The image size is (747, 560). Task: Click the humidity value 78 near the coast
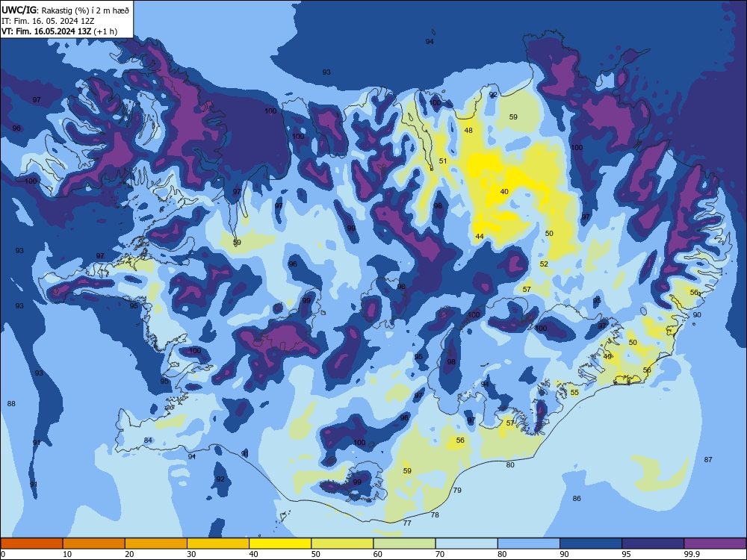[x=435, y=514]
